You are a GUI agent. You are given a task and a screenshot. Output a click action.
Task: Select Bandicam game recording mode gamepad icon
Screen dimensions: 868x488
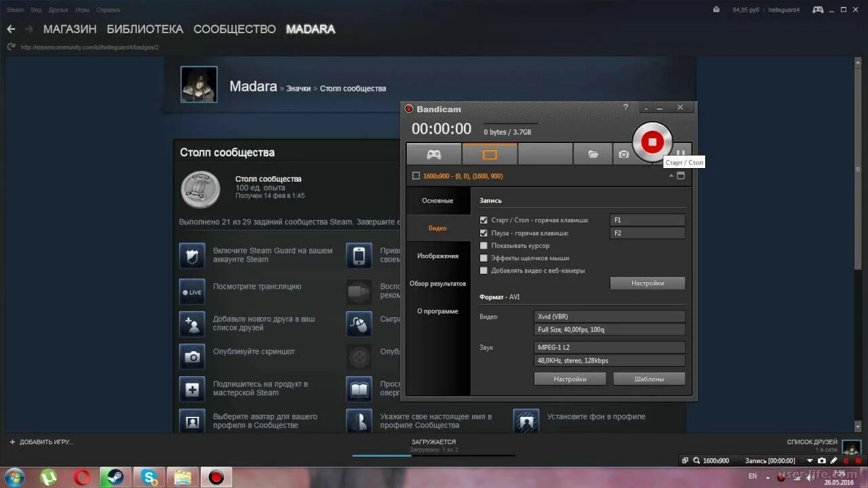(x=434, y=155)
